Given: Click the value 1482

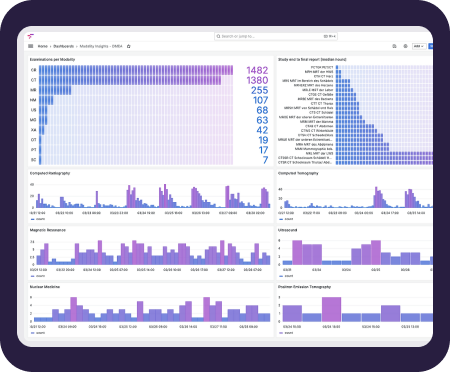Looking at the screenshot, I should click(257, 70).
